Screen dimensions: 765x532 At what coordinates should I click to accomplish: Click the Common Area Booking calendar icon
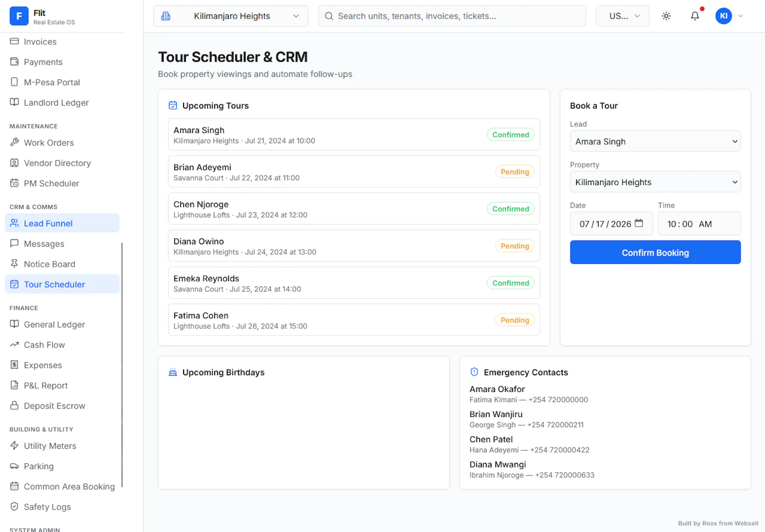(14, 486)
